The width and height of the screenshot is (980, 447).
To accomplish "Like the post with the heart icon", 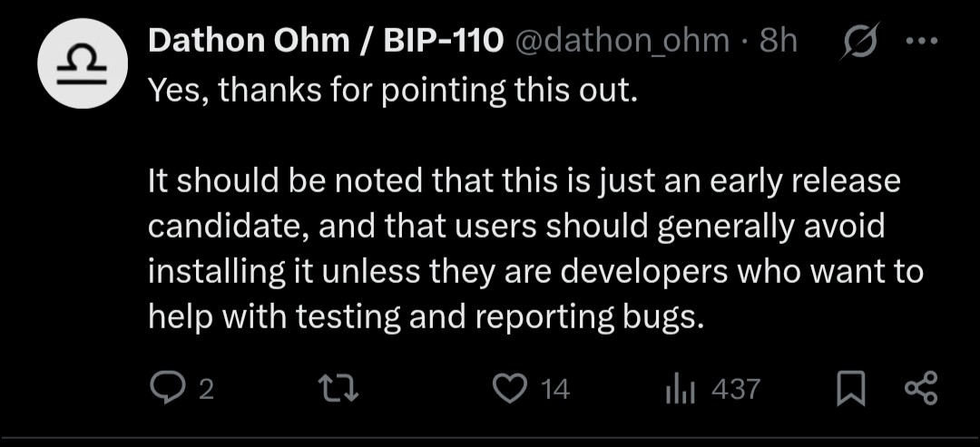I will [508, 390].
